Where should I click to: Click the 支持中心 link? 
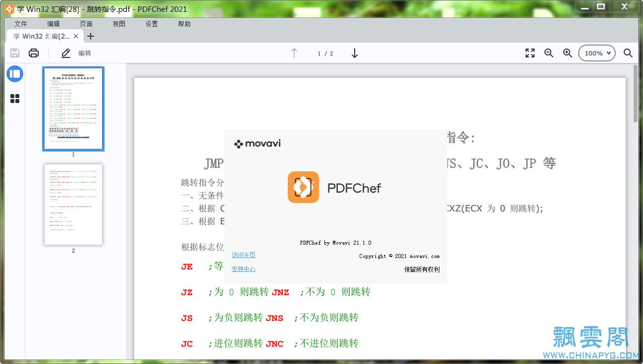244,269
